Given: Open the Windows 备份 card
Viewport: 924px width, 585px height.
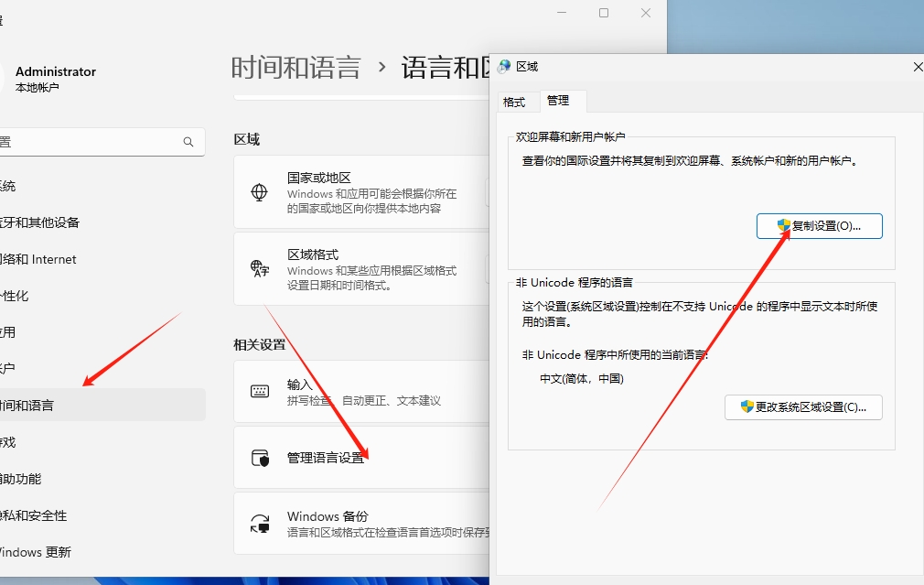Looking at the screenshot, I should coord(361,524).
